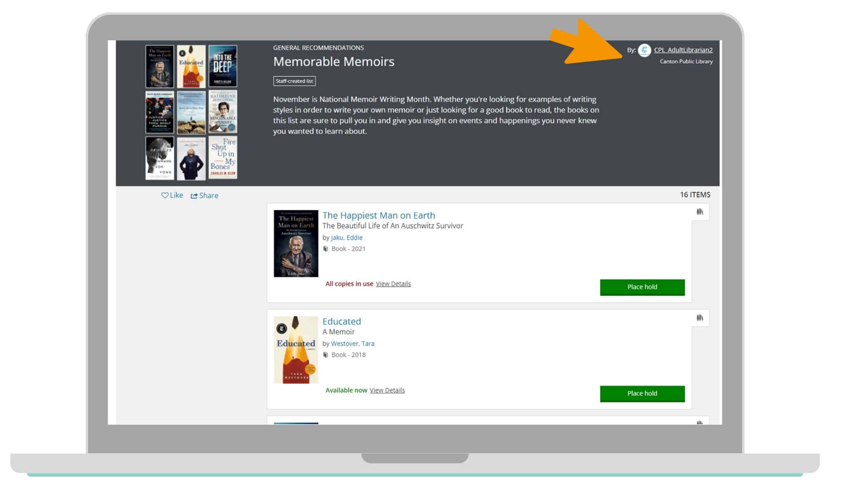
Task: Like the Memorable Memoirs list
Action: (172, 195)
